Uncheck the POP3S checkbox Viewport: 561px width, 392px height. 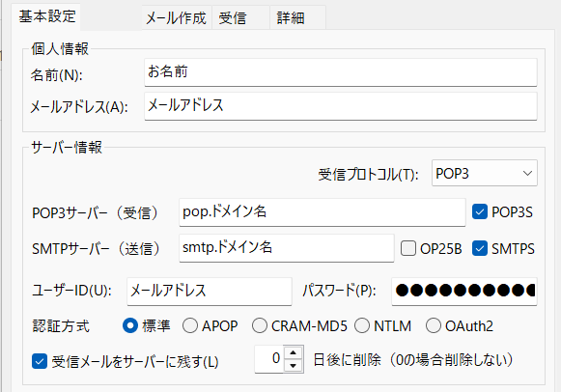coord(480,211)
